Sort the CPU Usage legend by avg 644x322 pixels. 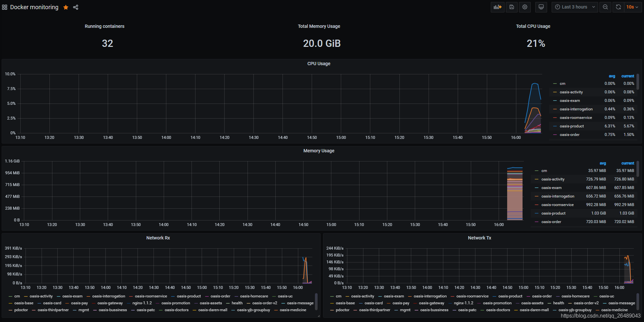[612, 76]
